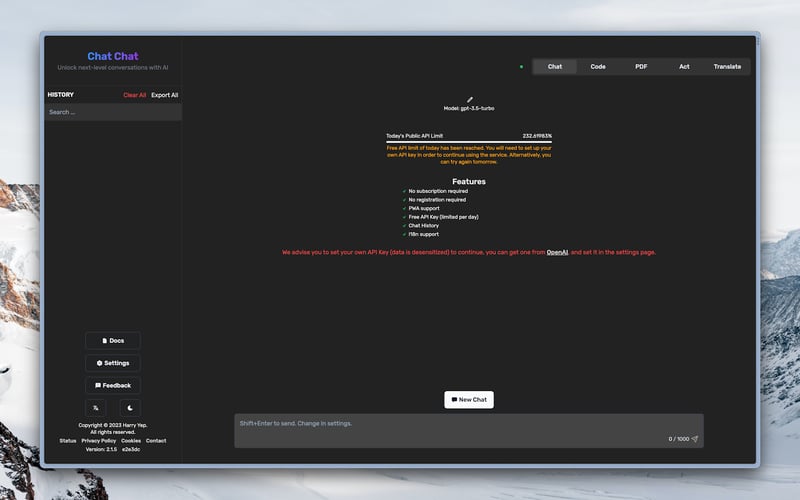Click the green status dot indicator
This screenshot has height=500, width=800.
click(x=521, y=66)
